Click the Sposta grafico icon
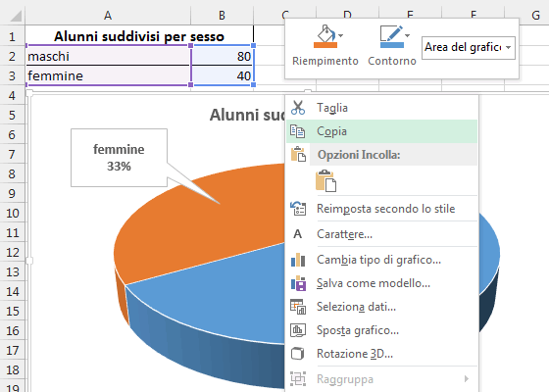The width and height of the screenshot is (549, 392). 298,330
